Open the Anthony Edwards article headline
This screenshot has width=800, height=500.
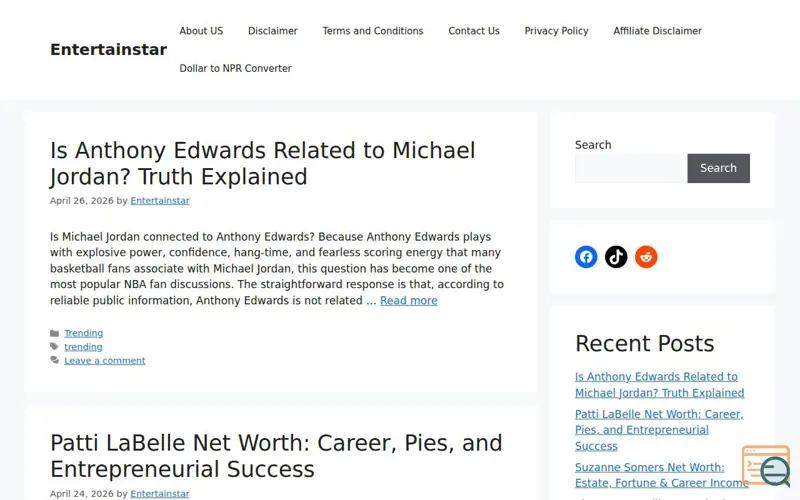pyautogui.click(x=262, y=163)
